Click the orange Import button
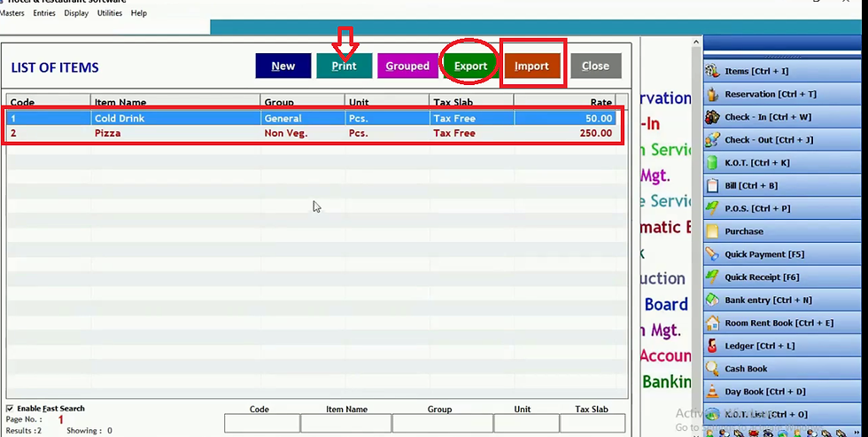Screen dimensions: 868x437 pyautogui.click(x=531, y=66)
